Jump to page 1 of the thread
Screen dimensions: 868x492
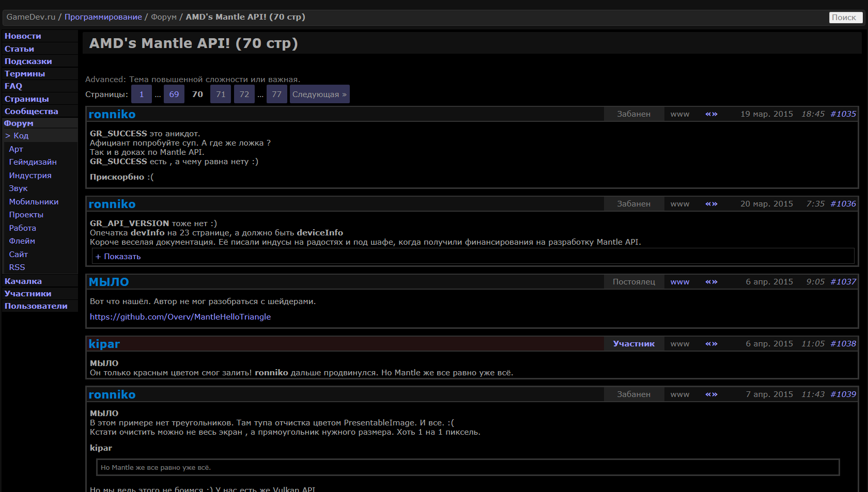click(x=141, y=94)
